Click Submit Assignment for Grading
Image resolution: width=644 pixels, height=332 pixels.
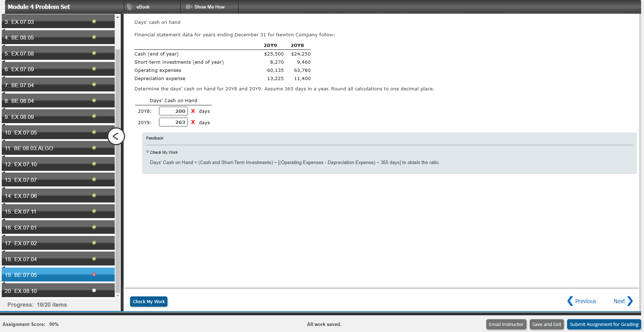coord(604,324)
